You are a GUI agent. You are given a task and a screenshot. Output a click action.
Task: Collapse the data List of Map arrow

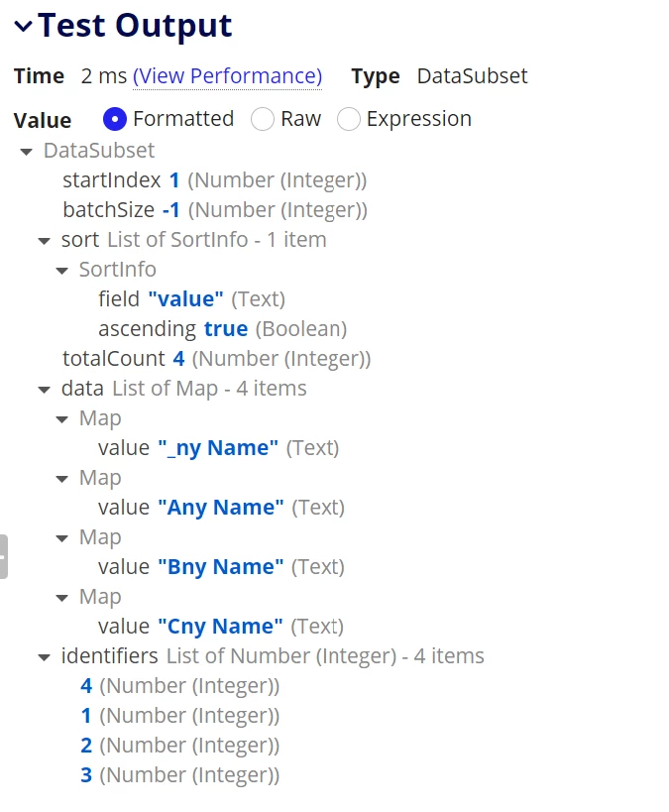tap(45, 390)
